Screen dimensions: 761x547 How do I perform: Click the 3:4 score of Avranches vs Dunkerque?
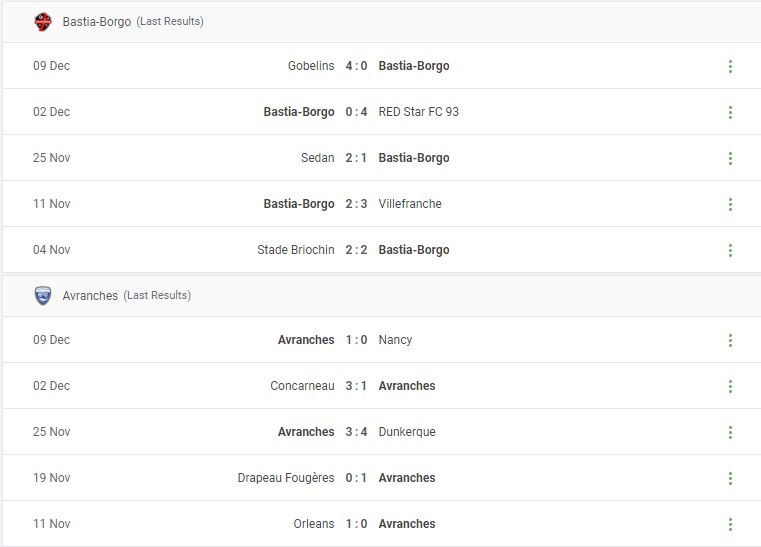(x=356, y=431)
